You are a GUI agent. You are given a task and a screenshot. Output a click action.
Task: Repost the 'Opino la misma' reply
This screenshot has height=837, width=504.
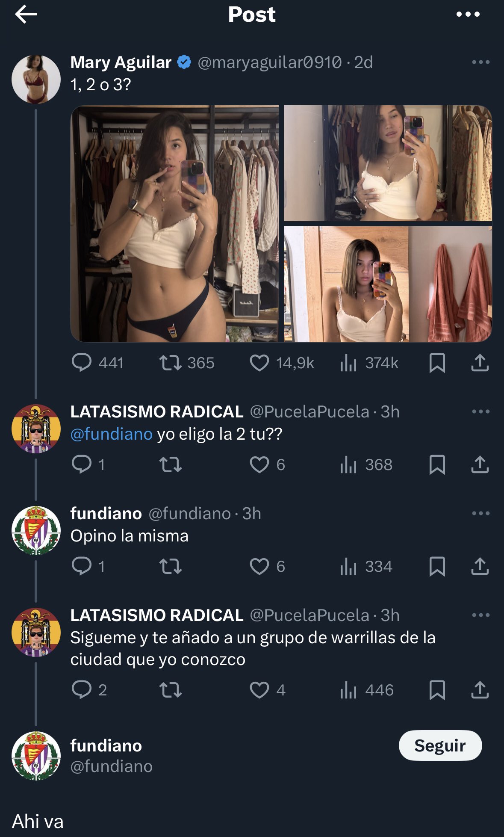[171, 567]
